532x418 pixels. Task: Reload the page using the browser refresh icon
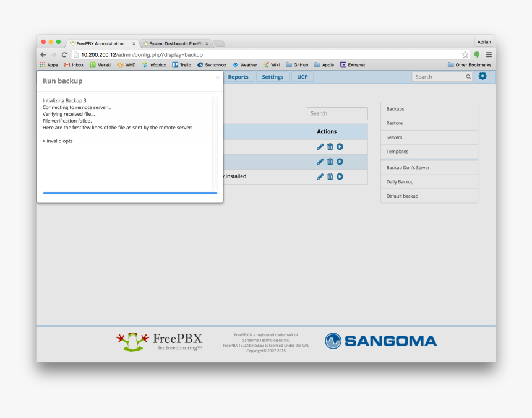(64, 54)
